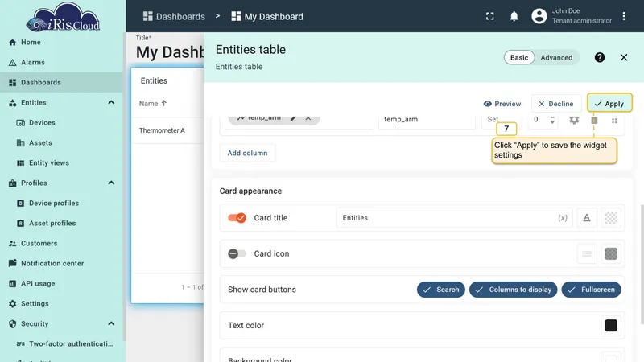The image size is (644, 362).
Task: Select the Thermometer A table row
Action: pyautogui.click(x=167, y=130)
